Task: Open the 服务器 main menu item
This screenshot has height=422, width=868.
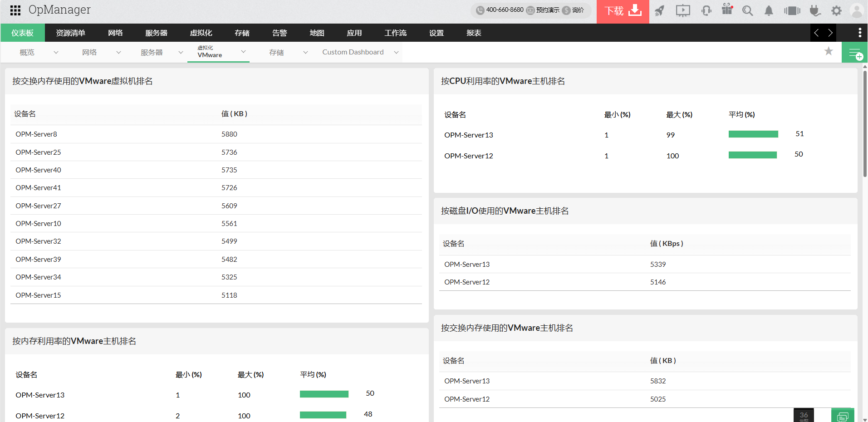Action: pos(156,33)
